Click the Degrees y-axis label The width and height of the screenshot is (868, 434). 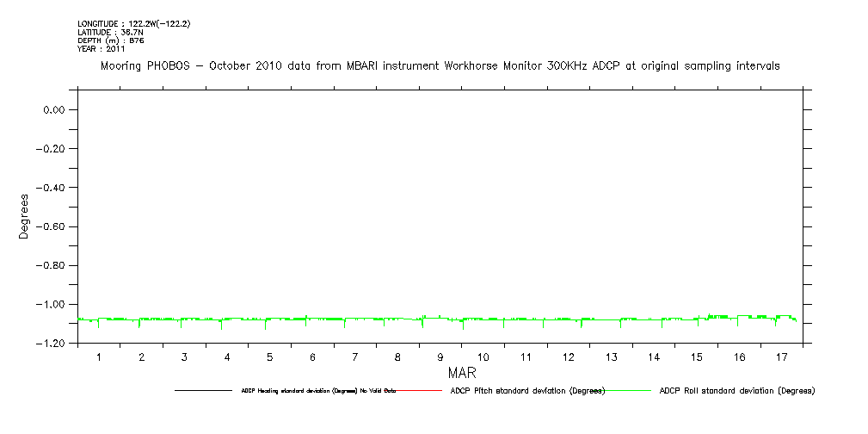pos(24,215)
